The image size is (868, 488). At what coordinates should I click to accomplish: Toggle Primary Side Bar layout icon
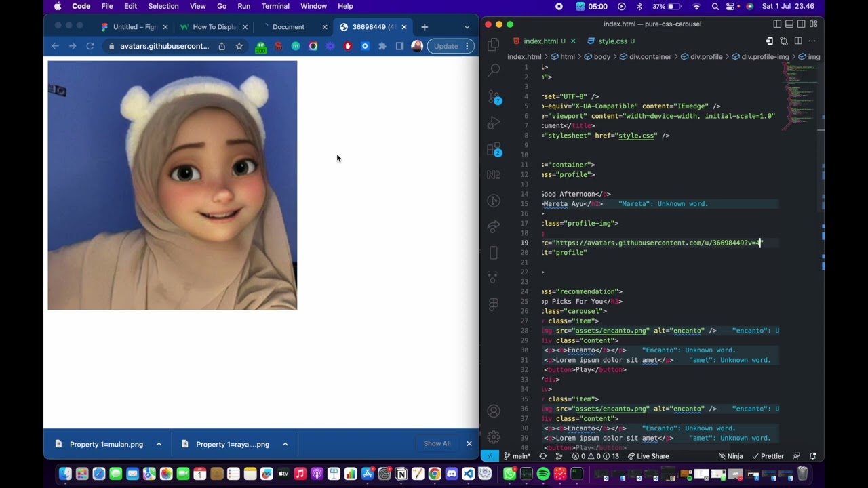point(777,24)
